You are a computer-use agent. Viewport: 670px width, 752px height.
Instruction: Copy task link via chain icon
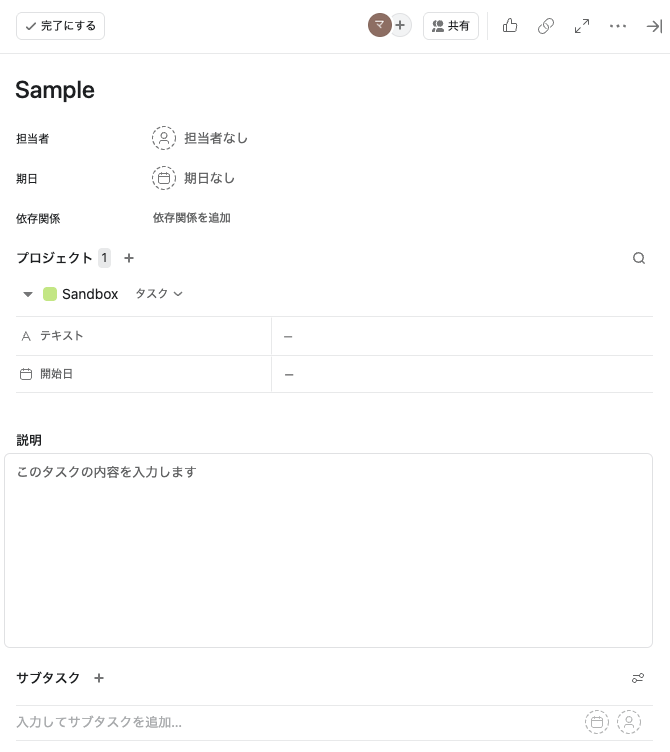click(546, 26)
